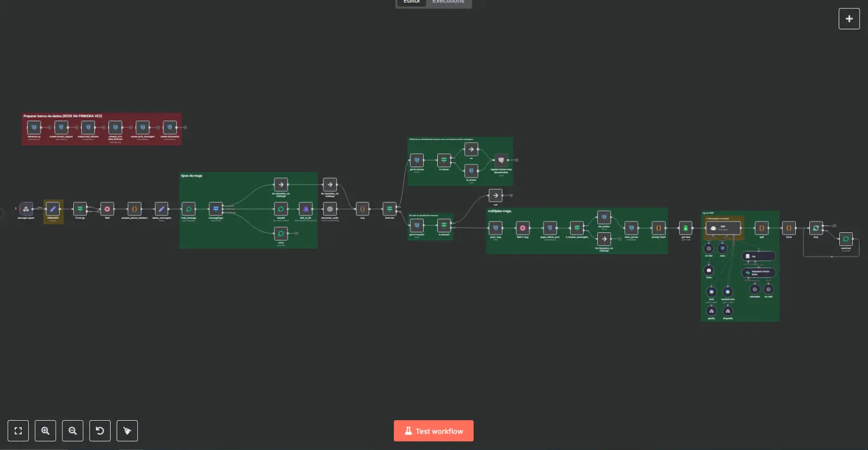
Task: Select the No Operation node in tipos de msgs
Action: pos(281,185)
